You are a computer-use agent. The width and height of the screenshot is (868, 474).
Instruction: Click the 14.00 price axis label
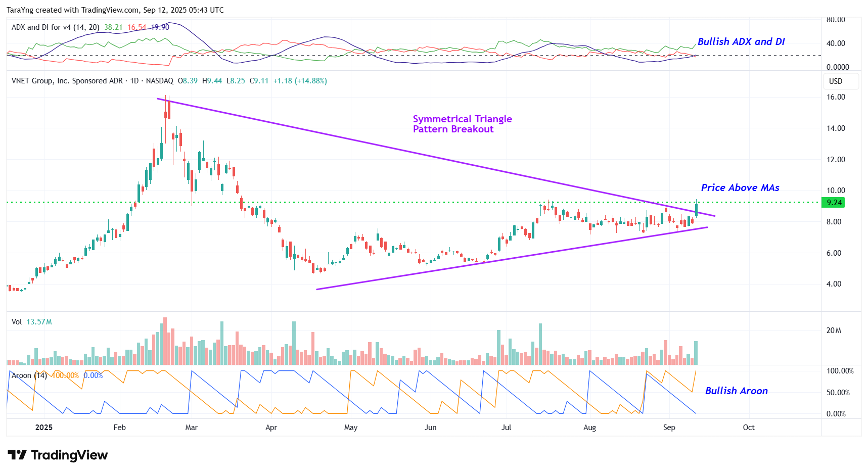click(x=836, y=128)
